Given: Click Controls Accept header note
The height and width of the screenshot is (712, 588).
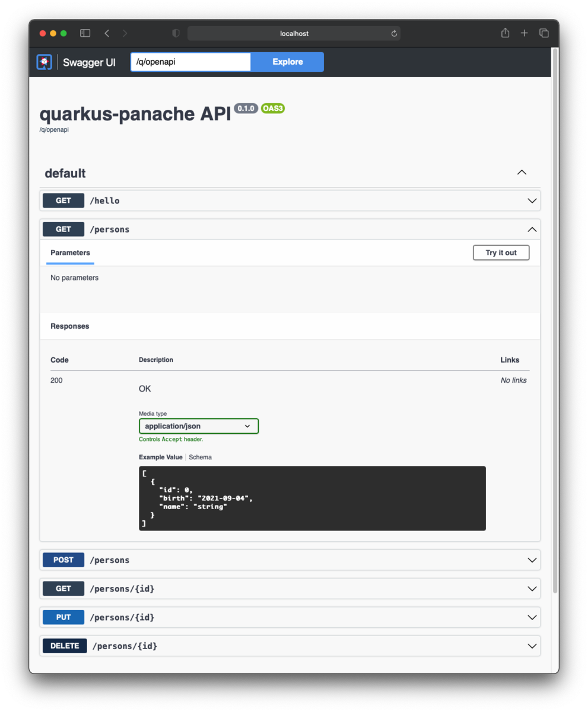Looking at the screenshot, I should tap(171, 440).
